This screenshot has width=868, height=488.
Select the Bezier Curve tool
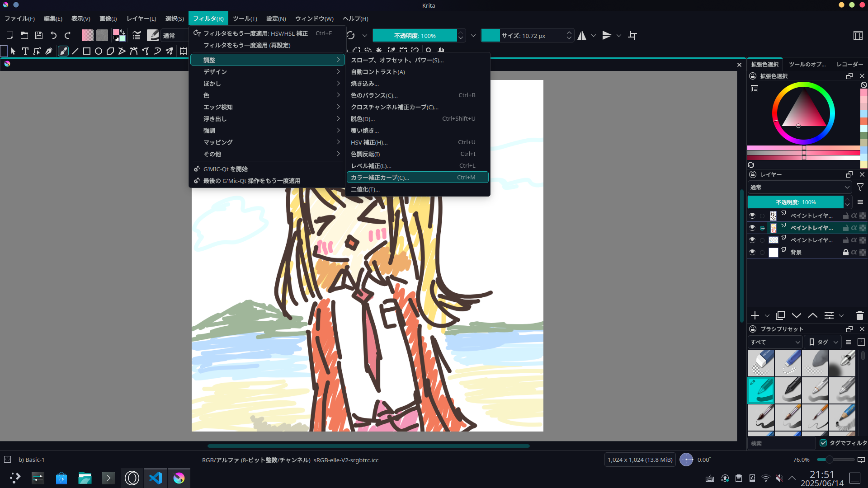pos(134,51)
